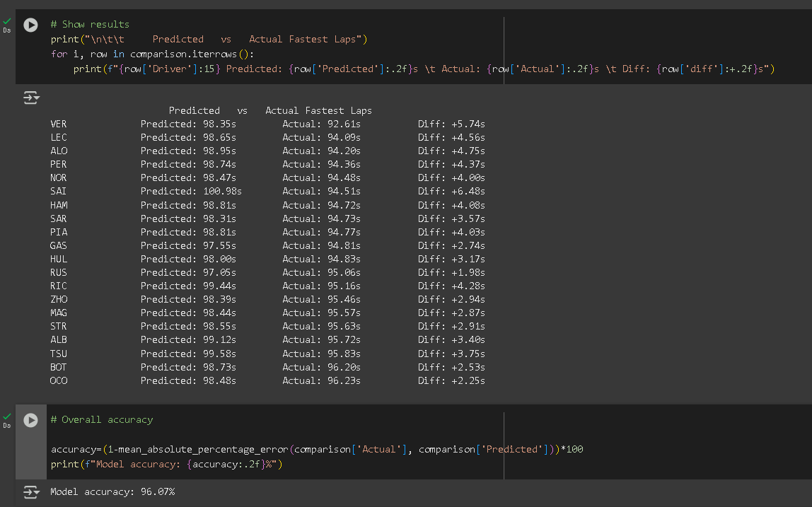Select the Ds kernel tag of the accuracy cell
The image size is (812, 507).
tap(7, 424)
